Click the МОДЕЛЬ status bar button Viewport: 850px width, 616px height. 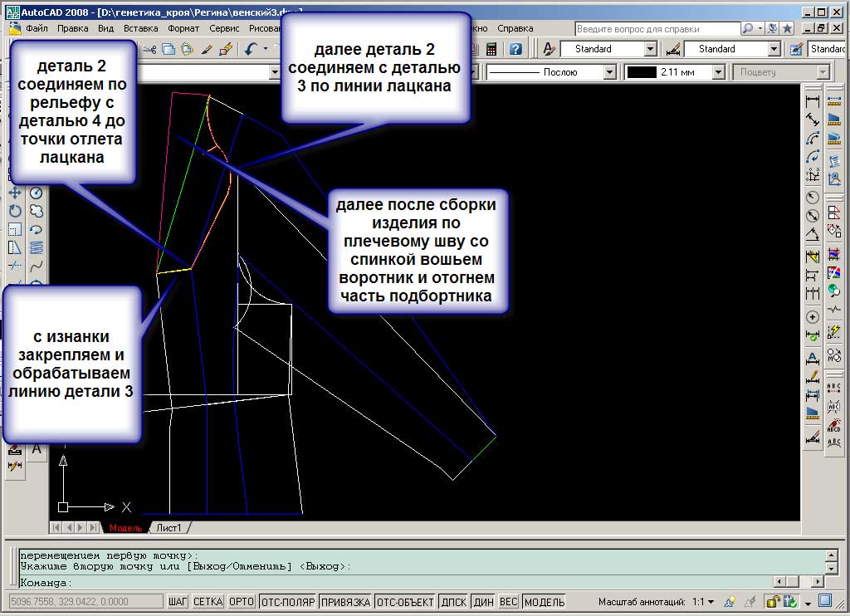[545, 602]
